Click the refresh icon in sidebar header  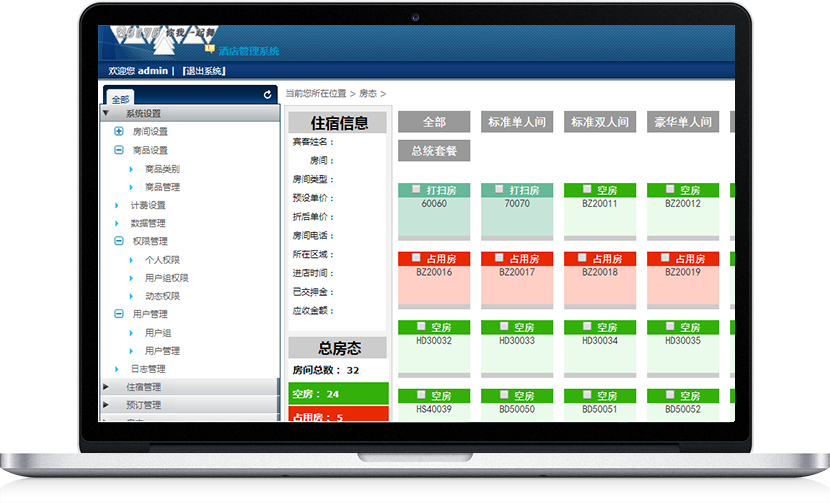point(267,95)
